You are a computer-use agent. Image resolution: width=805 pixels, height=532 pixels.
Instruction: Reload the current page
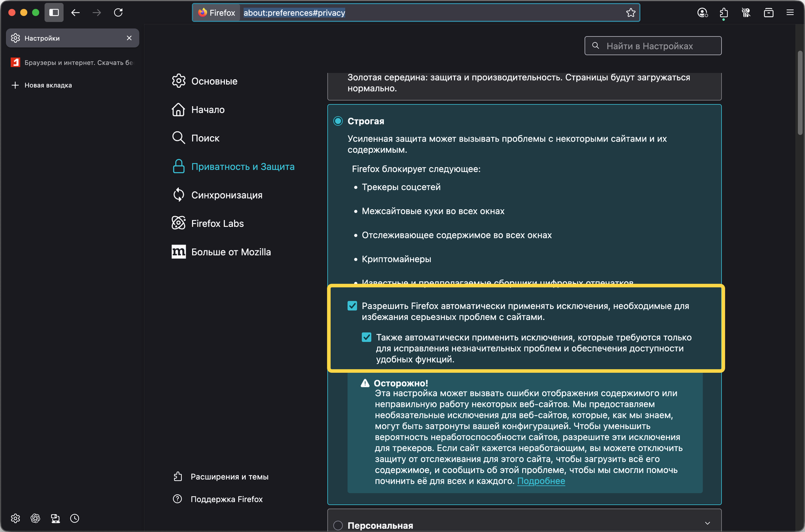coord(119,13)
